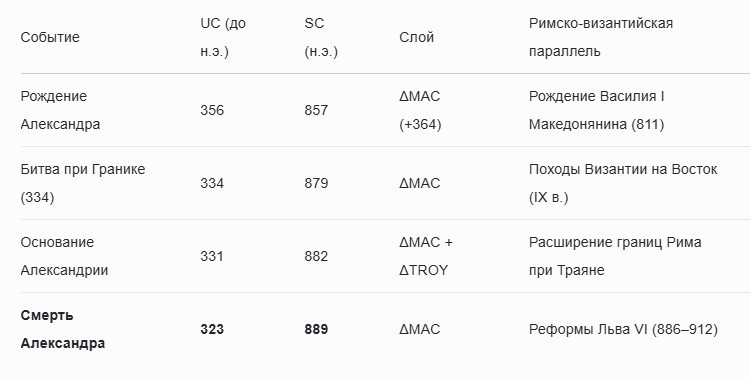Click the ΔMAC (+364) layer cell

420,110
